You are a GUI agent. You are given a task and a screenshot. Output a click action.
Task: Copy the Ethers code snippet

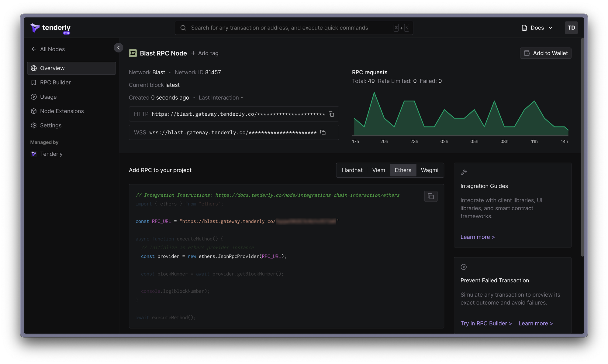(x=430, y=196)
